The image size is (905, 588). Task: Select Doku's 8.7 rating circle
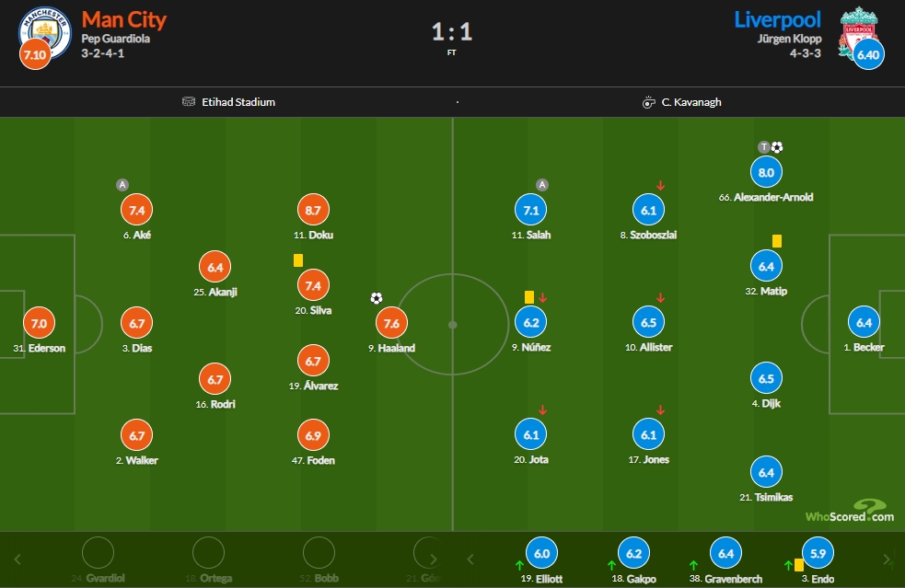313,210
